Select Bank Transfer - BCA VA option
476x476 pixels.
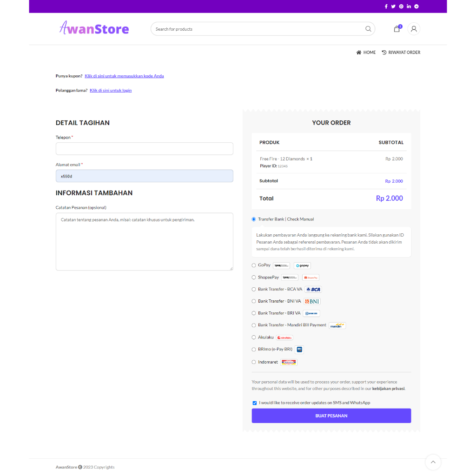[x=254, y=289]
